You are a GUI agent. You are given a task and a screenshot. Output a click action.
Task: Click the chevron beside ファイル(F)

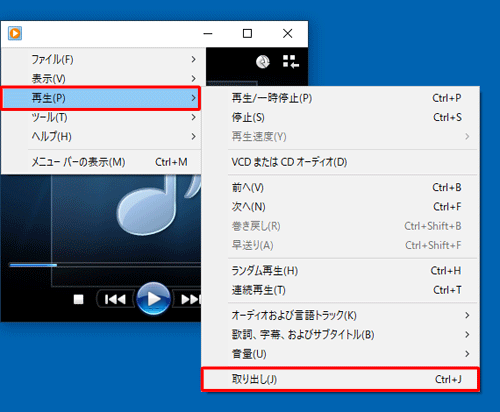click(193, 59)
